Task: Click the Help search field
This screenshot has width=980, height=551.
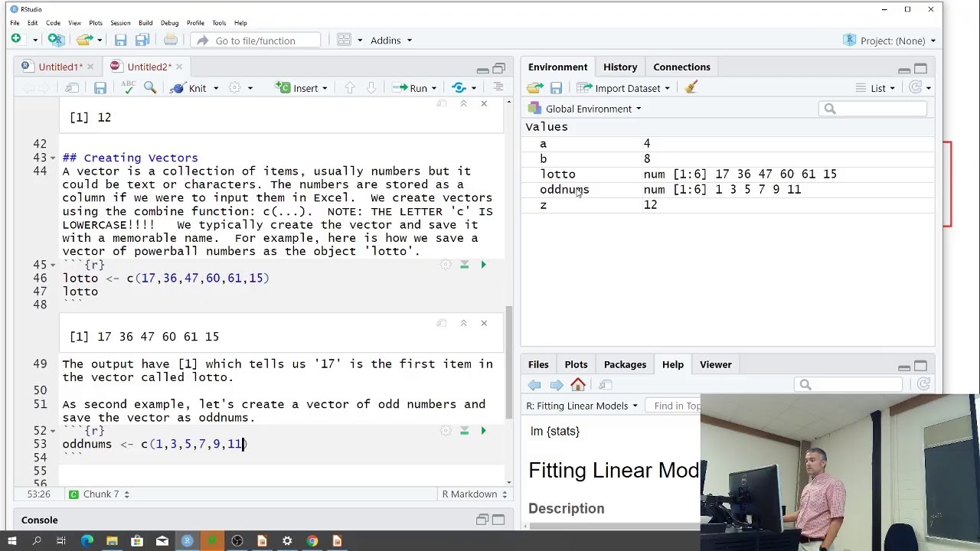Action: (850, 385)
